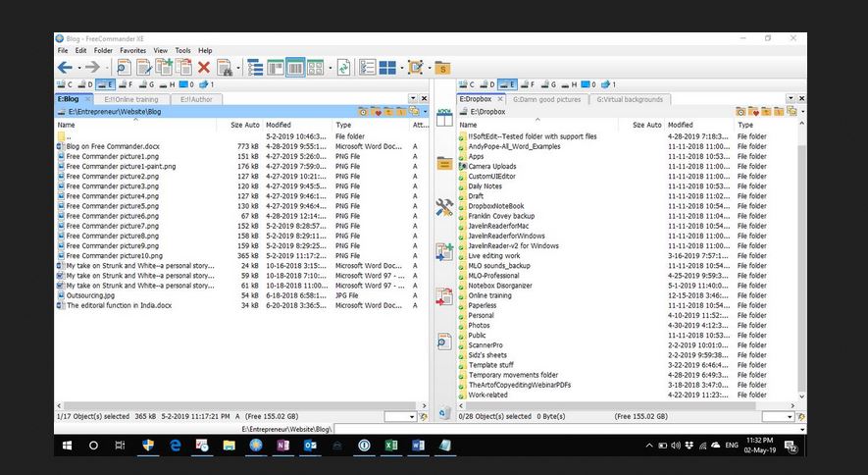This screenshot has height=475, width=868.
Task: Switch to the thumbnails view icon
Action: coord(315,68)
